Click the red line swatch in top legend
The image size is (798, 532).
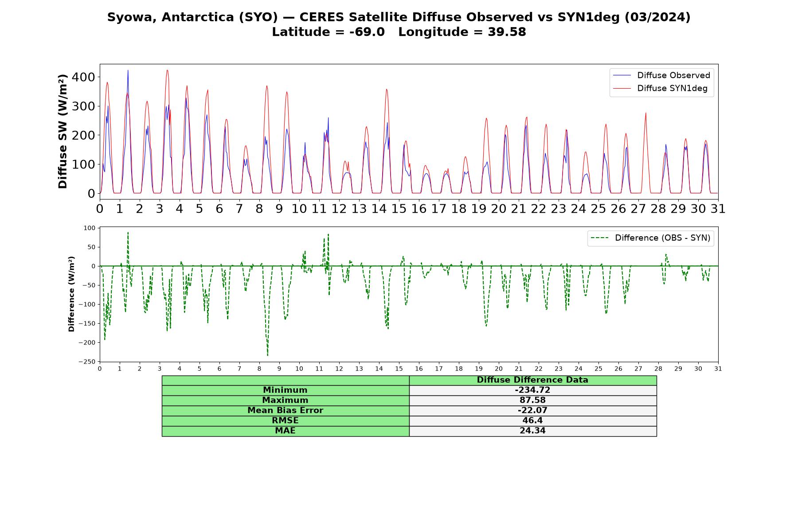(x=622, y=88)
